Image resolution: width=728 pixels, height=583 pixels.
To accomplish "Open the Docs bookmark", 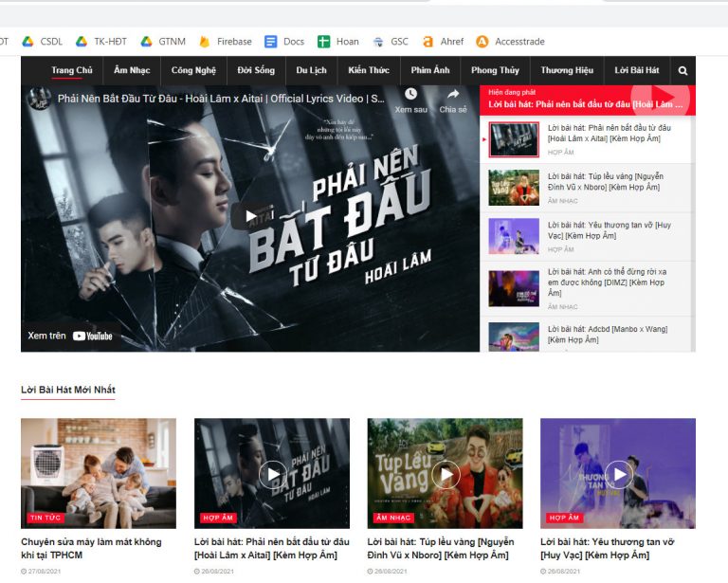I will [x=284, y=42].
